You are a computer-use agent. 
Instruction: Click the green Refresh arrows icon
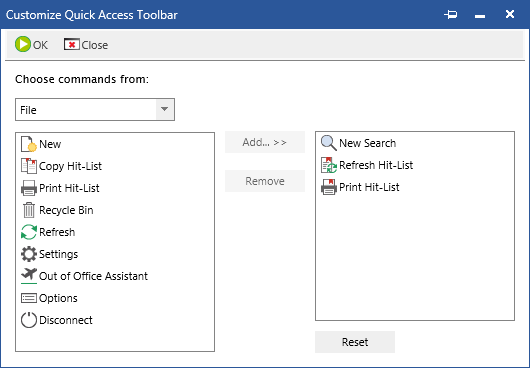point(29,232)
